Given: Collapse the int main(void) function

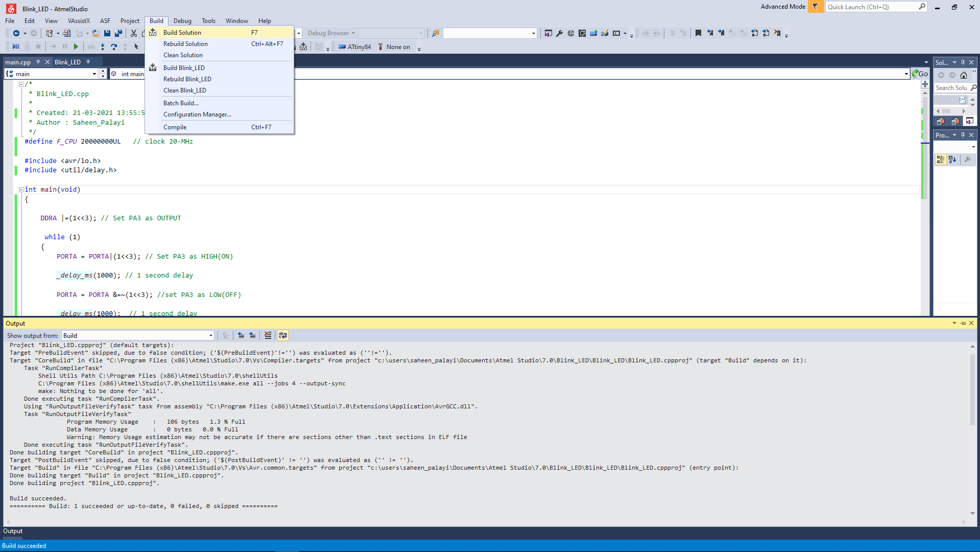Looking at the screenshot, I should 21,190.
